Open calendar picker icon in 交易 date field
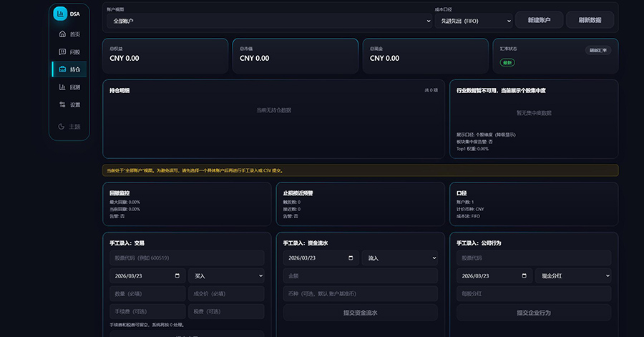The height and width of the screenshot is (337, 644). [x=177, y=275]
